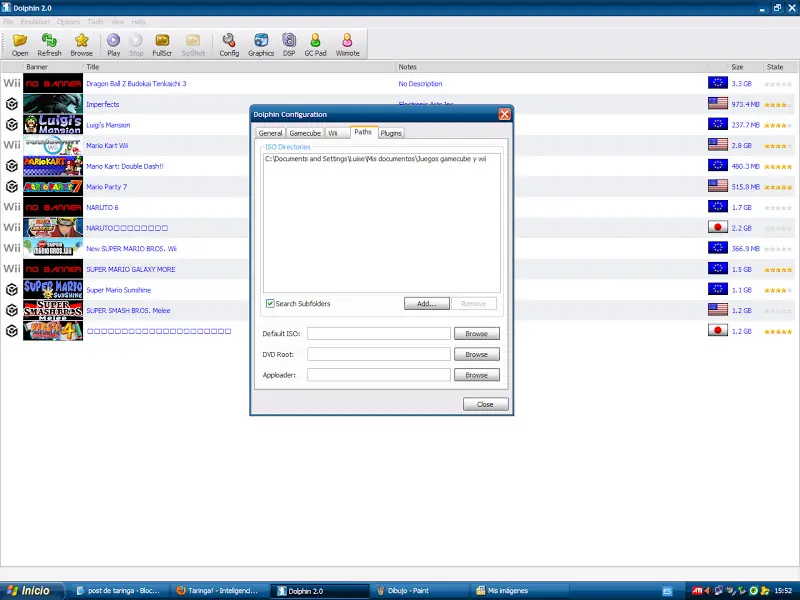
Task: Close the Dolphin Configuration dialog via Close button
Action: point(485,404)
